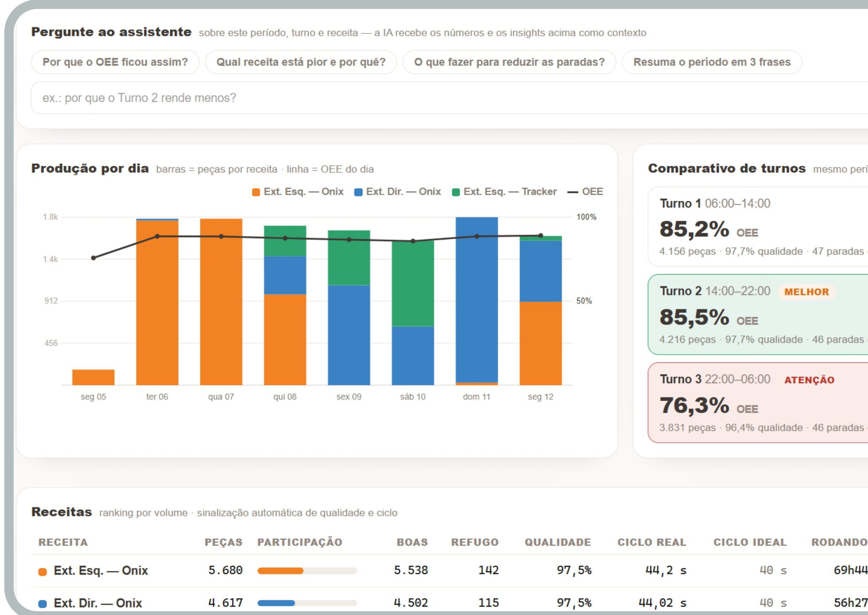Open the Turno 3 card marked ATENÇÃO
The width and height of the screenshot is (868, 615).
(758, 403)
